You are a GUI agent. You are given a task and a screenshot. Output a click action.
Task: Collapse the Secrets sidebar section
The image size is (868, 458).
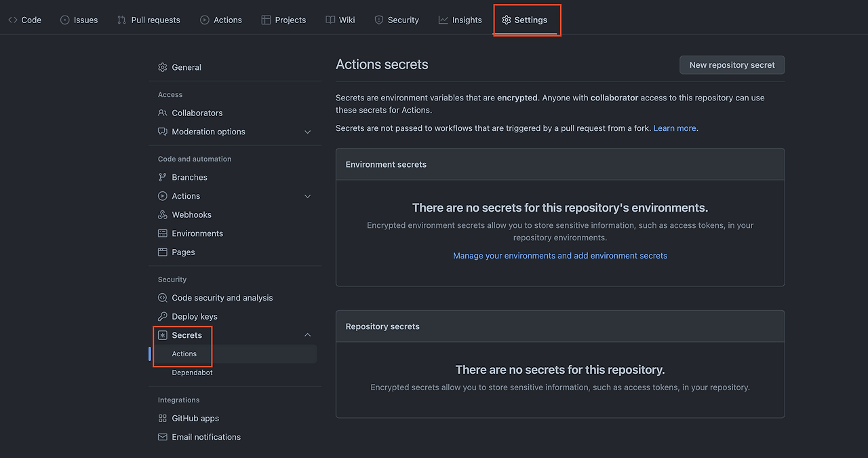pyautogui.click(x=308, y=335)
